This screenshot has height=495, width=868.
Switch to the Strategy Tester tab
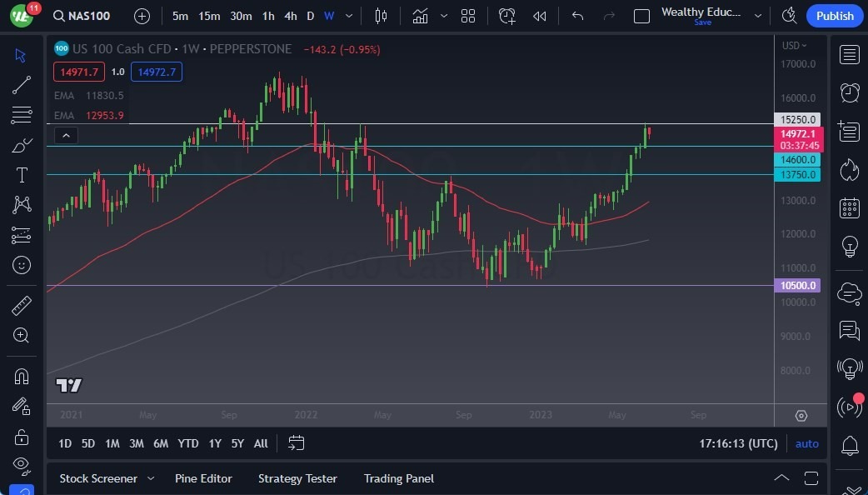tap(297, 478)
